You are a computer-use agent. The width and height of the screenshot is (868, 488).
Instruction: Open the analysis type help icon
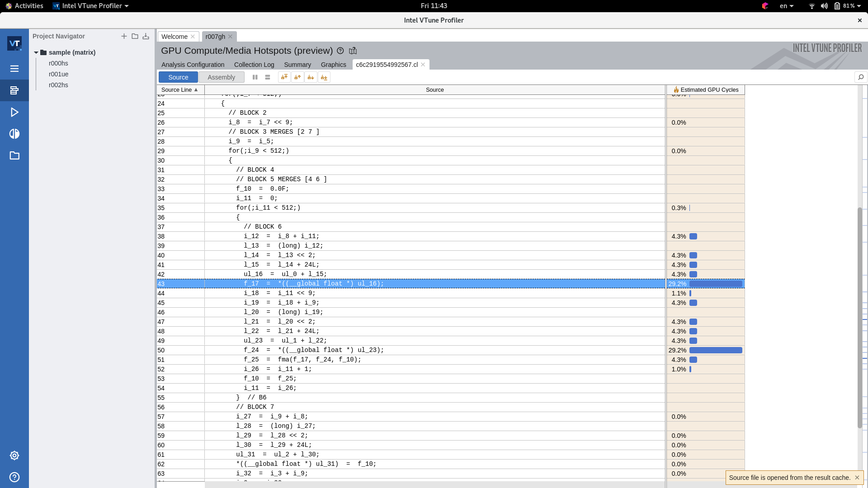tap(340, 51)
